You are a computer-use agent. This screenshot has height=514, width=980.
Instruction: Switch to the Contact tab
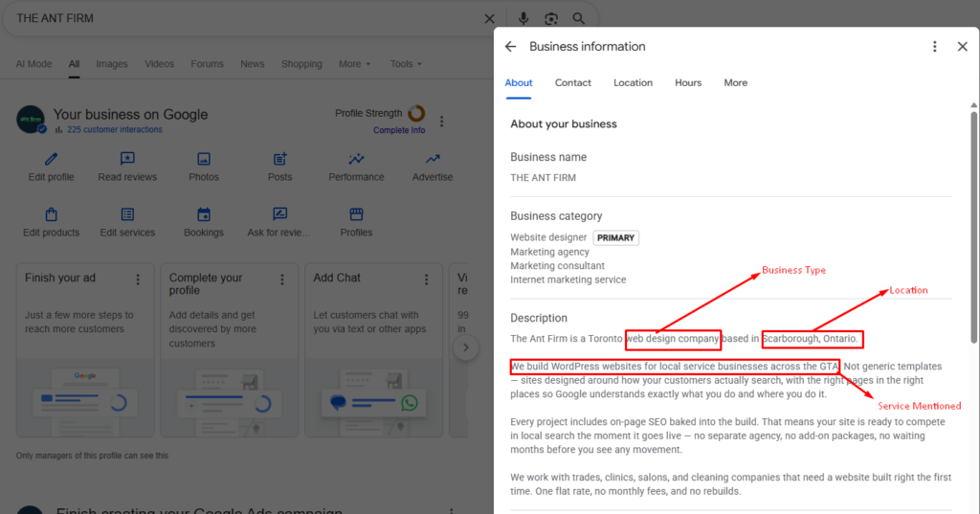pos(573,82)
